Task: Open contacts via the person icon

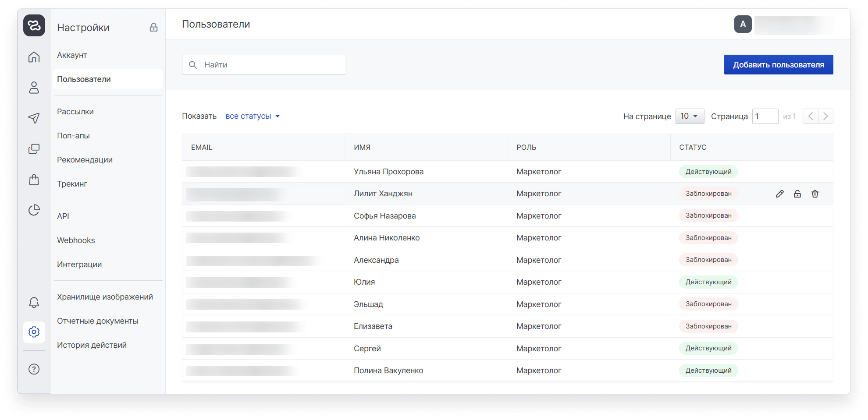Action: pos(34,88)
